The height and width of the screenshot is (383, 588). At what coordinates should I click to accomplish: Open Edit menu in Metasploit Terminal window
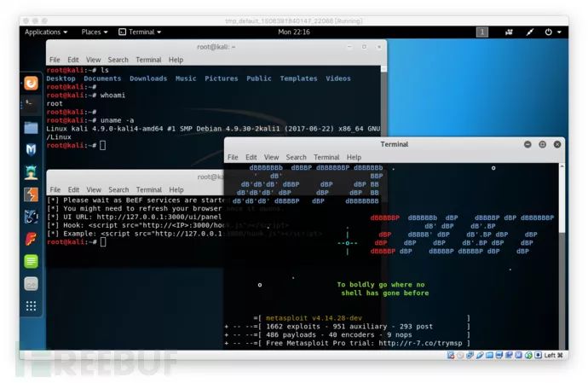tap(251, 157)
